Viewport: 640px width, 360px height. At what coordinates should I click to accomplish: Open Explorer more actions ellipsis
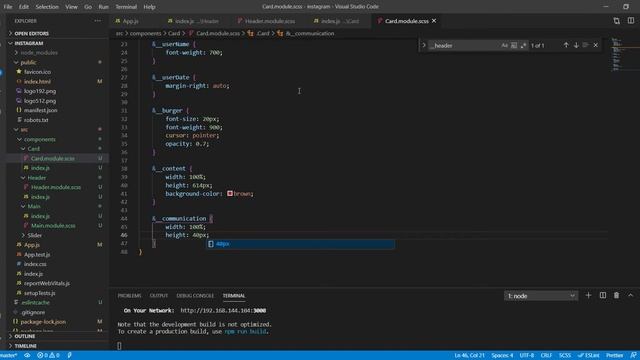98,21
